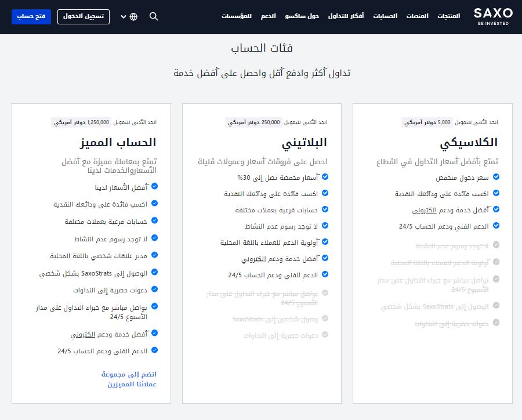Viewport: 522px width, 420px height.
Task: Click check icon beside دعوات حصرية إلى الندوات in premium card
Action: [154, 289]
